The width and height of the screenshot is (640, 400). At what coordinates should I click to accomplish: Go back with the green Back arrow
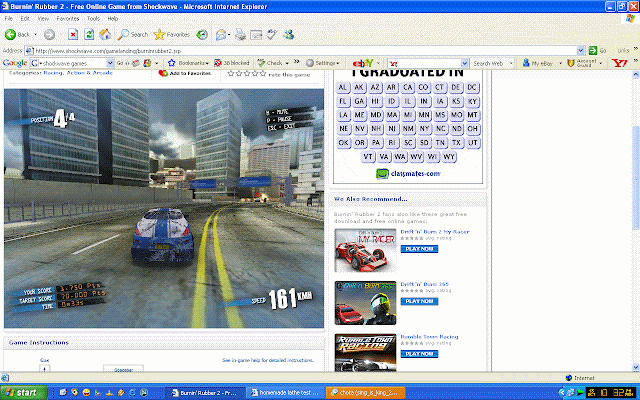point(10,35)
